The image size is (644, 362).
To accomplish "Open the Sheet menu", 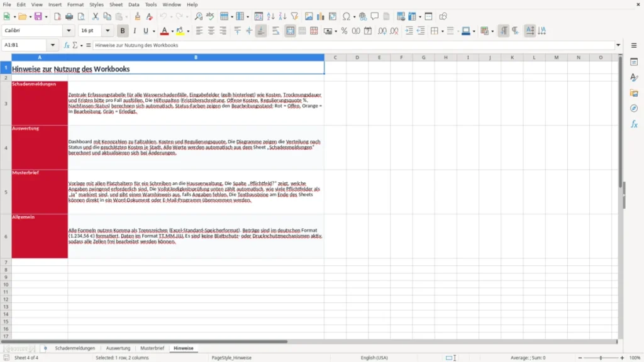I will 116,4.
